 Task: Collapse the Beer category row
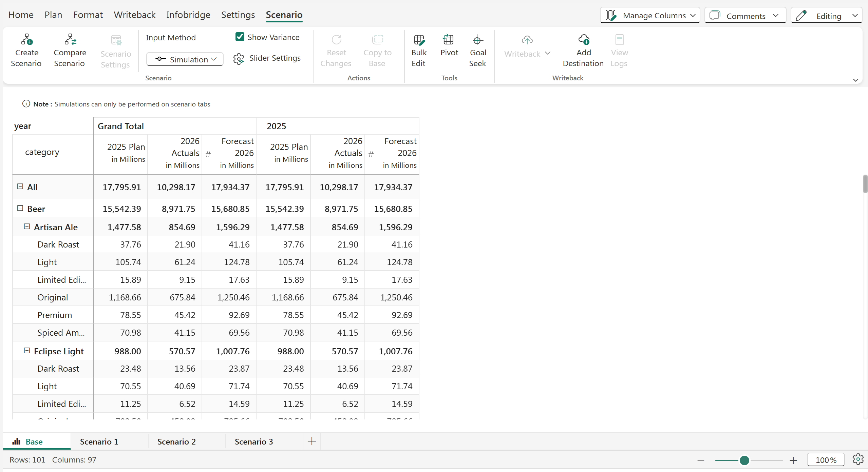tap(20, 208)
